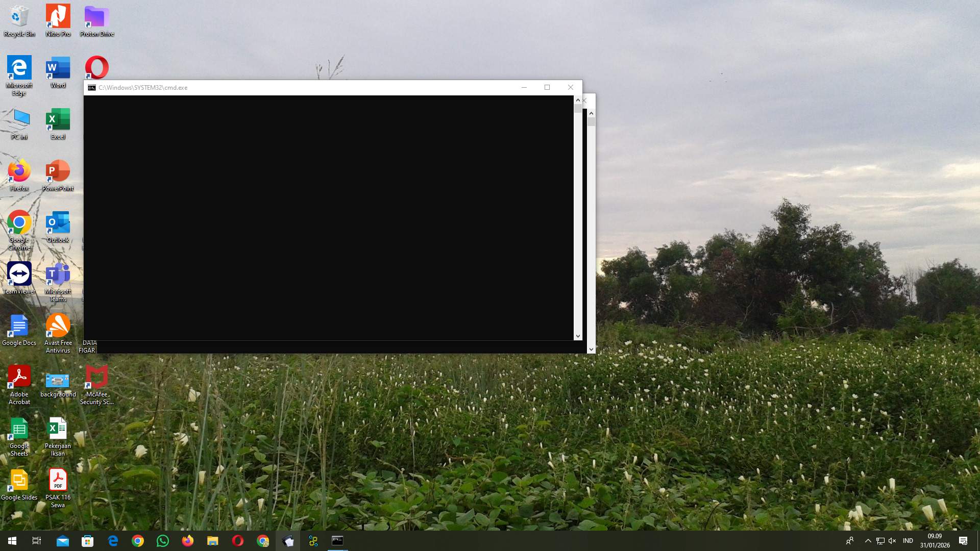This screenshot has width=980, height=551.
Task: Open Task View from the taskbar
Action: coord(36,540)
